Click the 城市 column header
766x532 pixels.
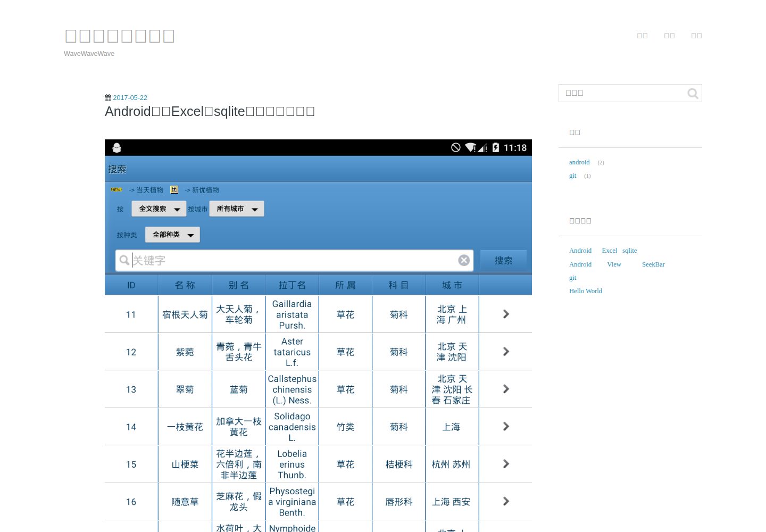click(452, 285)
